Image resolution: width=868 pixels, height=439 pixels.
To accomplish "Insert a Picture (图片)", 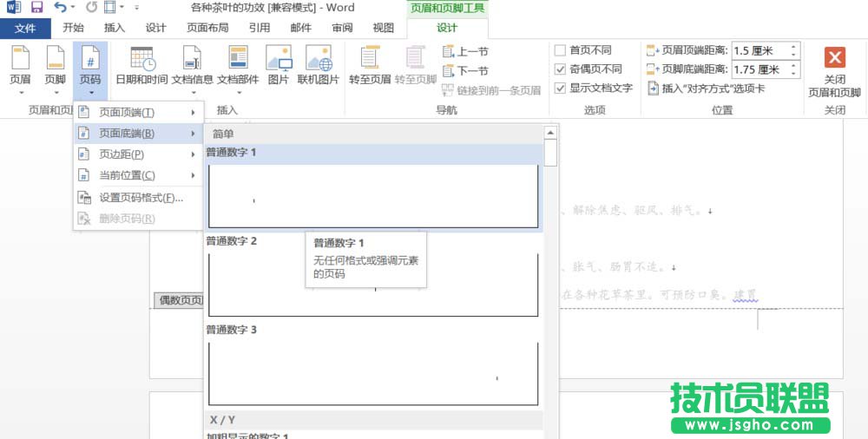I will [279, 66].
